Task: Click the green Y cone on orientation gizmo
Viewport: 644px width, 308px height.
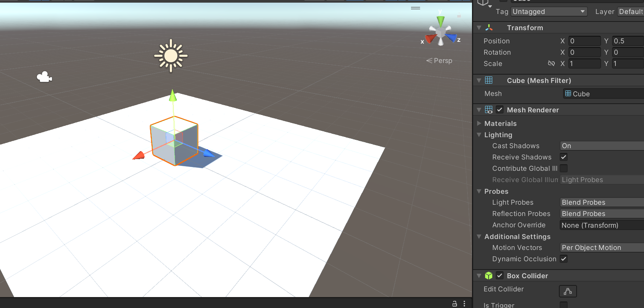Action: tap(440, 21)
